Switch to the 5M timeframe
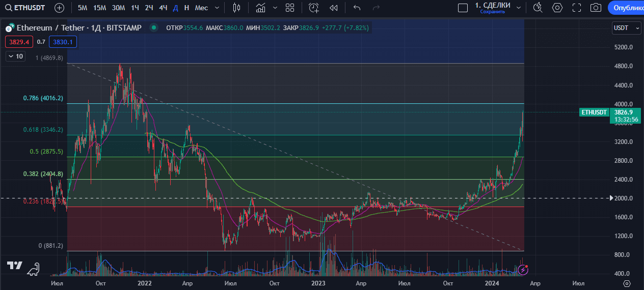The width and height of the screenshot is (644, 290). (82, 8)
